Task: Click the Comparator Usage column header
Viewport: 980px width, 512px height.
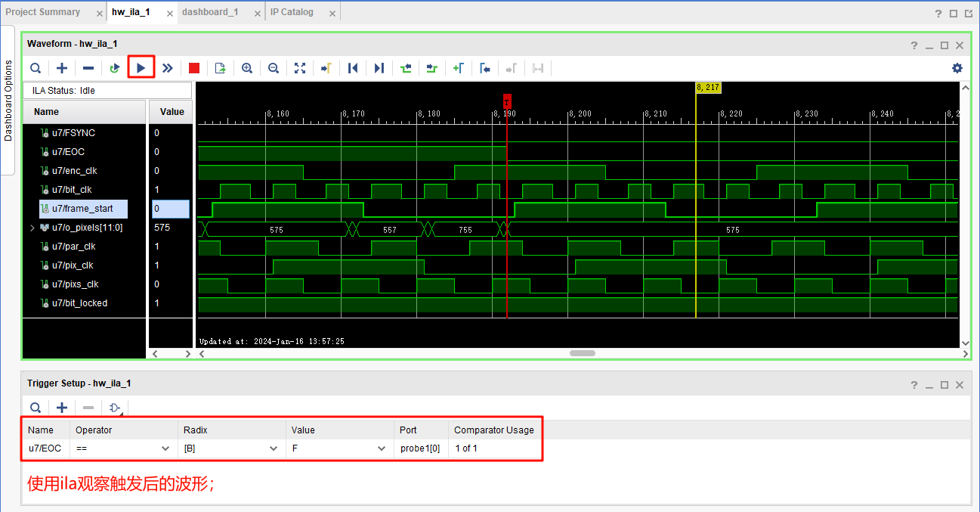Action: pyautogui.click(x=494, y=430)
